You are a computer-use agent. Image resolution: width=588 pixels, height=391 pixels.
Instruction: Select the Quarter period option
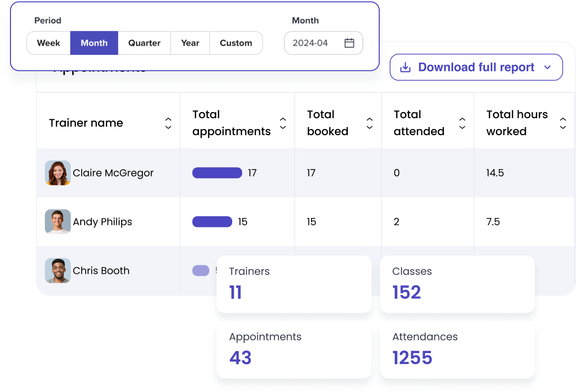[145, 43]
